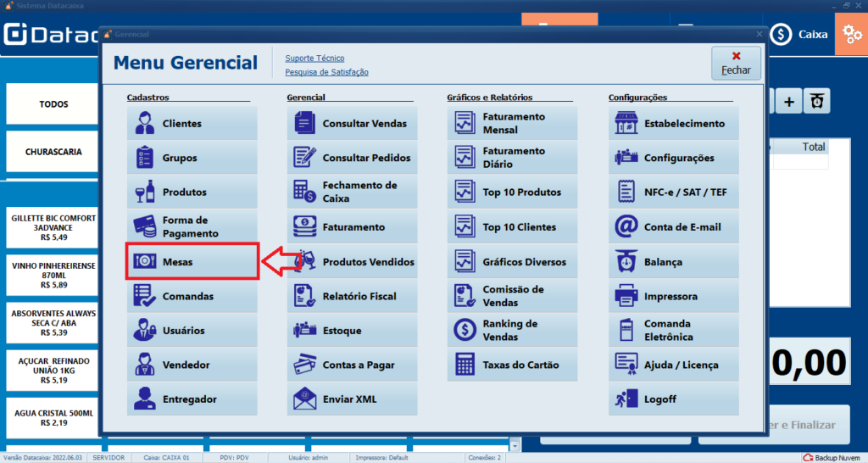Click the product list scrollbar down arrow
The height and width of the screenshot is (463, 868).
[x=514, y=444]
